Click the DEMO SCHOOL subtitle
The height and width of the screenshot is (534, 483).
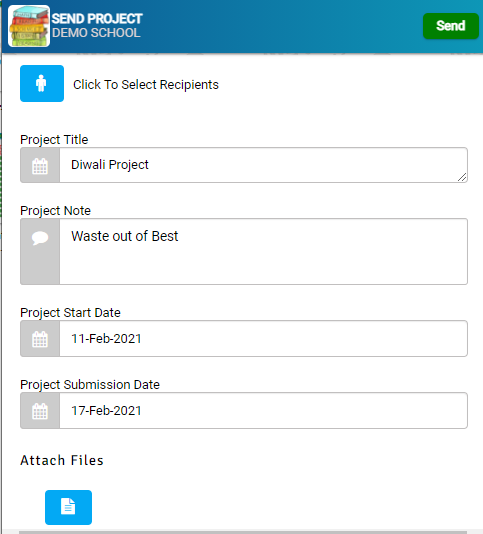click(x=96, y=33)
